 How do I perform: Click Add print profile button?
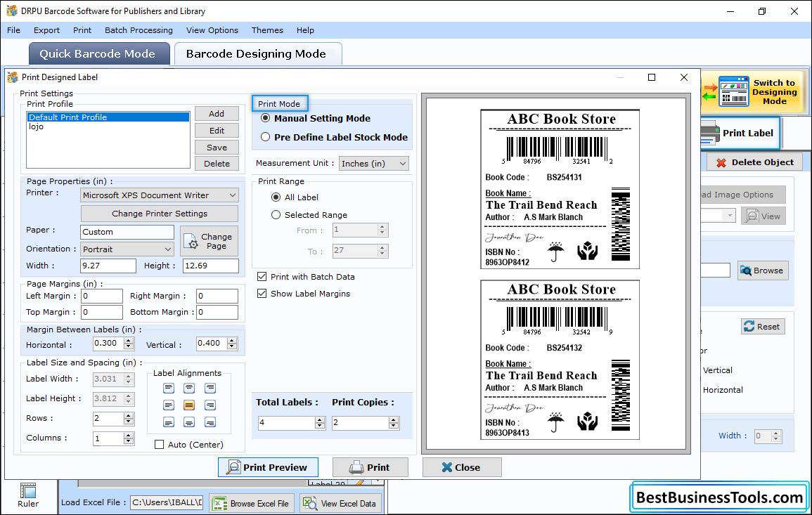[217, 114]
